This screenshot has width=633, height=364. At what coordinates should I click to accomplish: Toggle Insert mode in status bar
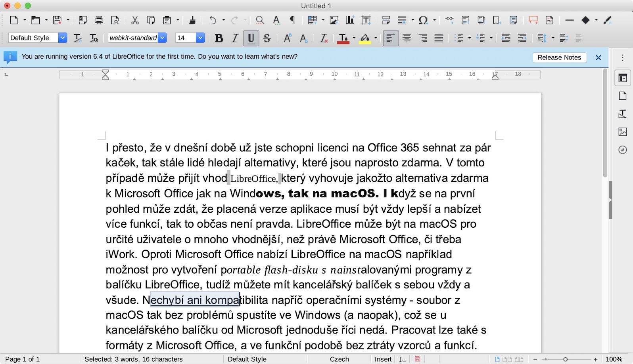[x=383, y=359]
